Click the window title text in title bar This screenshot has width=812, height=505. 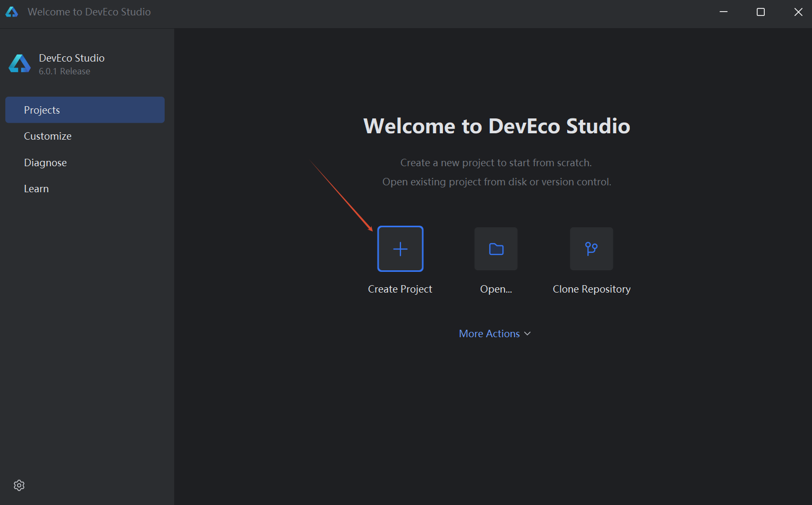[89, 12]
